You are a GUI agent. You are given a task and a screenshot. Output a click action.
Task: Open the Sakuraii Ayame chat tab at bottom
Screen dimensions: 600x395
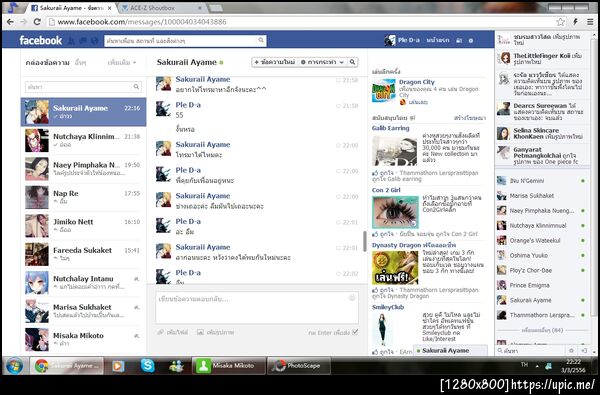(x=451, y=350)
